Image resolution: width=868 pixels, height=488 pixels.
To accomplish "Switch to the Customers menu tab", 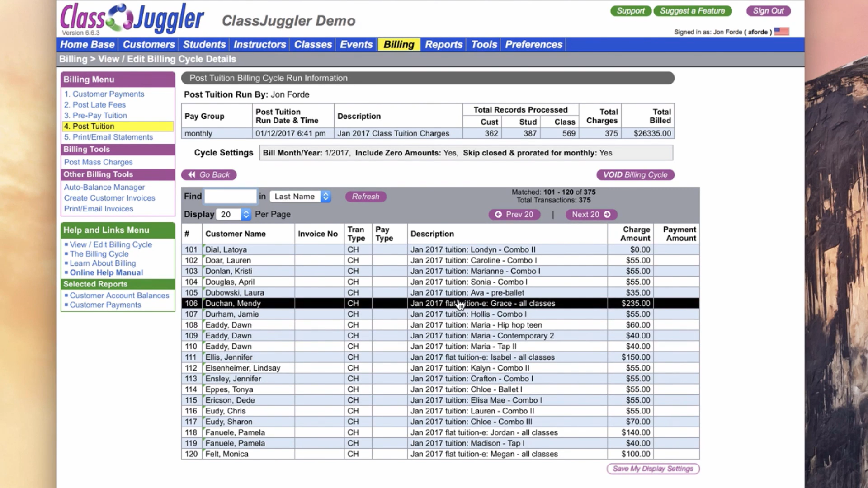I will [148, 45].
